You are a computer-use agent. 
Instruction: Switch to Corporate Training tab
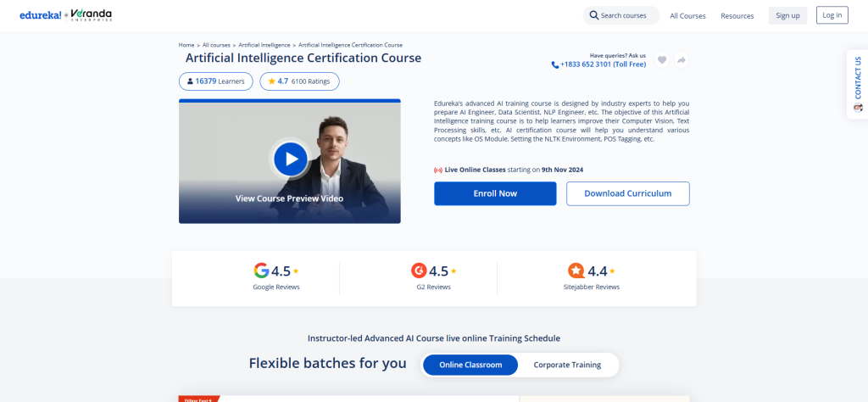[567, 365]
